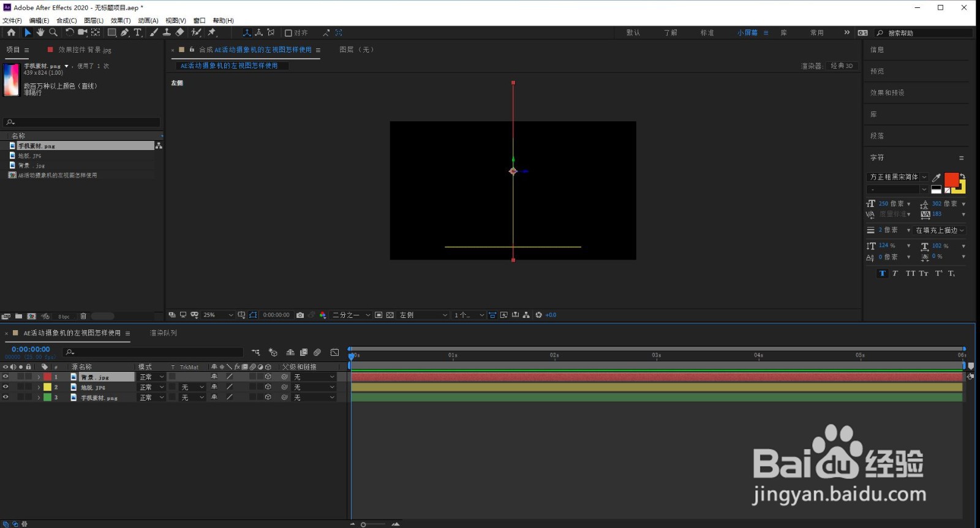
Task: Select the Puppet Pin tool
Action: [212, 32]
